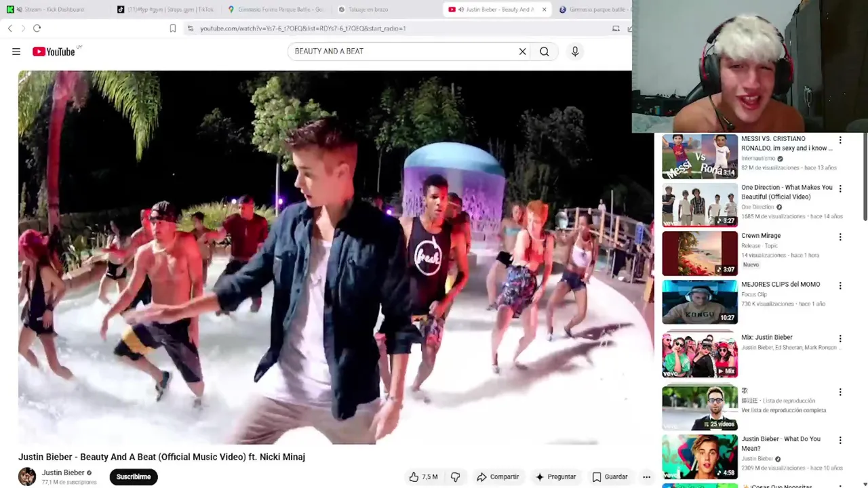Like the video (7,5 M)
The width and height of the screenshot is (868, 488).
coord(422,476)
